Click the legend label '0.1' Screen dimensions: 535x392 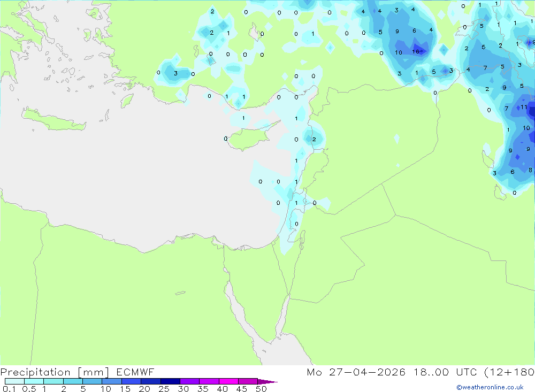9,389
